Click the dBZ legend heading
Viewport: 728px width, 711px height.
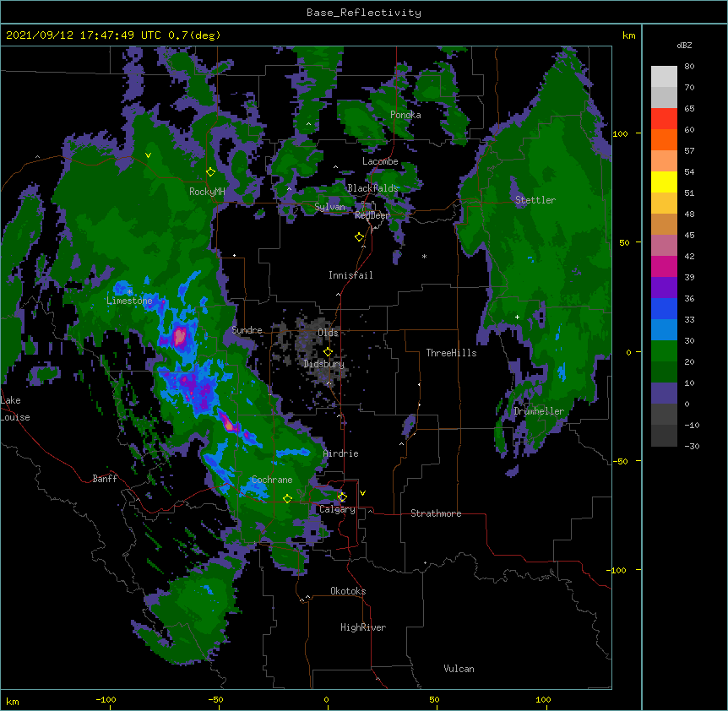pyautogui.click(x=684, y=45)
